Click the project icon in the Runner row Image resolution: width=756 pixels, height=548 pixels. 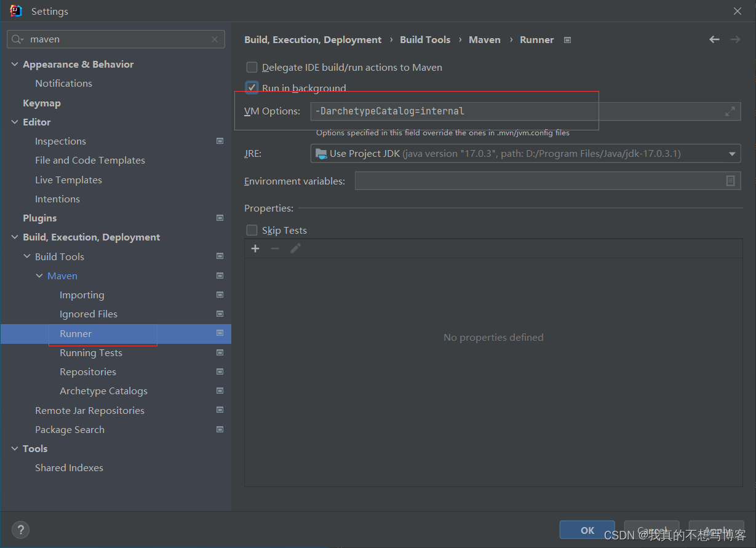(x=220, y=333)
